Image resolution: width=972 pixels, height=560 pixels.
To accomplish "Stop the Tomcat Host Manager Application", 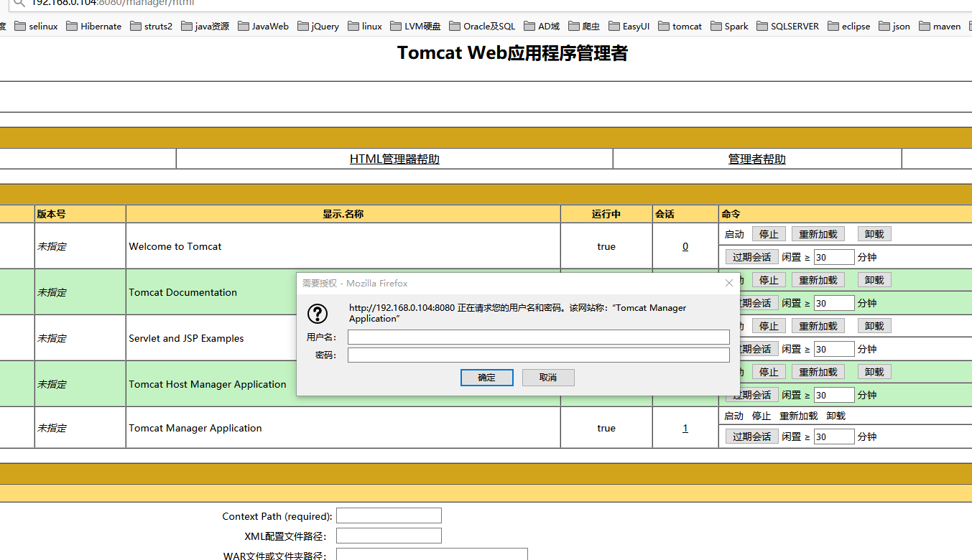I will click(769, 372).
